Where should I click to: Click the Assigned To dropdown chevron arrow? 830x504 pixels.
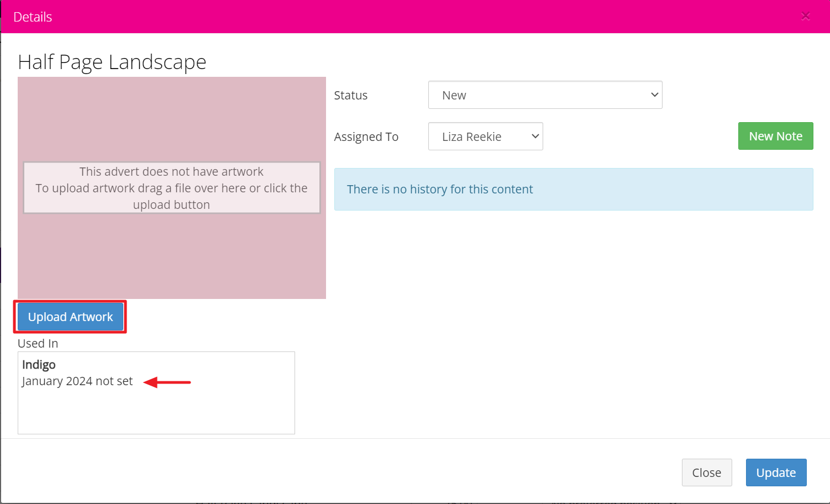tap(534, 136)
